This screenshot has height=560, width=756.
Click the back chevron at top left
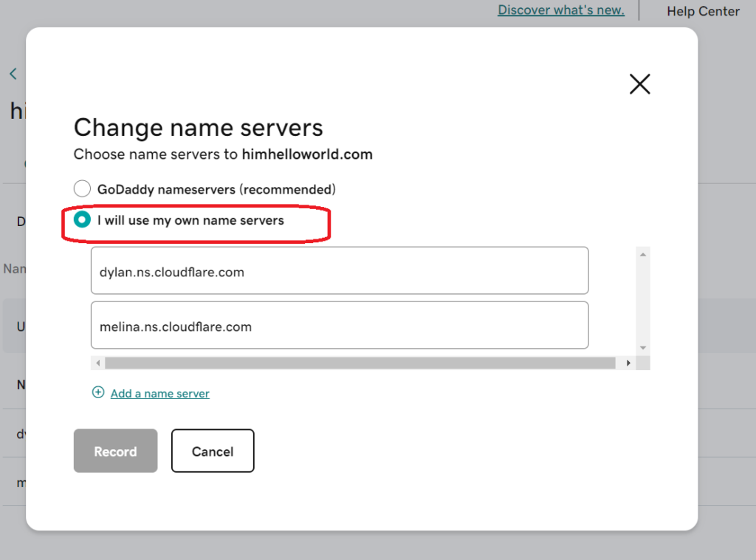point(13,74)
